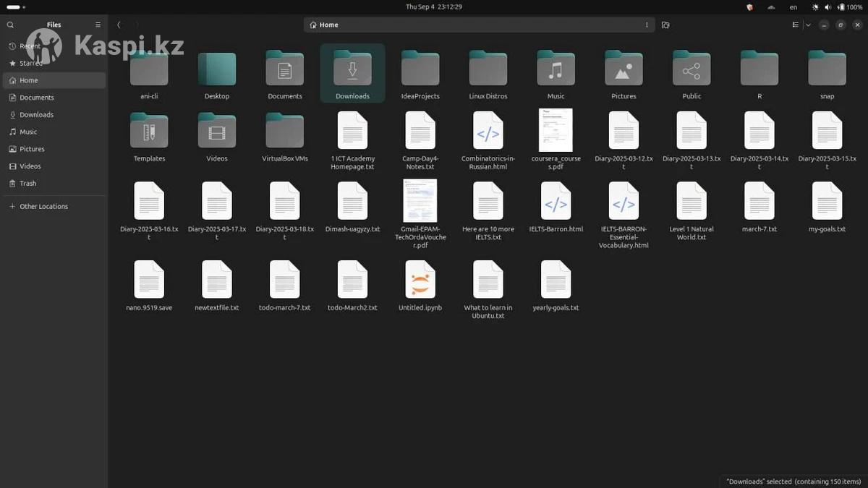Open the Downloads folder icon in the grid
The height and width of the screenshot is (488, 868).
point(352,69)
